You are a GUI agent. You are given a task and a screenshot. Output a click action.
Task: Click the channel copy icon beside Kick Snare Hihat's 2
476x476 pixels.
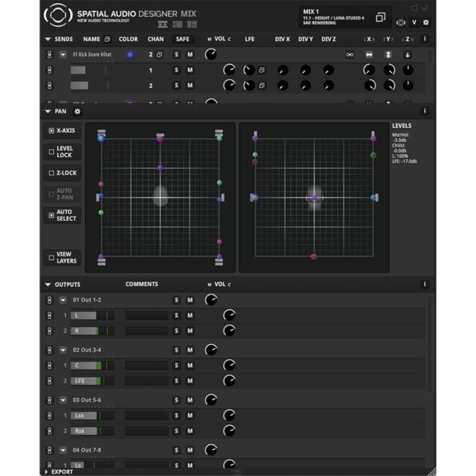(x=159, y=55)
